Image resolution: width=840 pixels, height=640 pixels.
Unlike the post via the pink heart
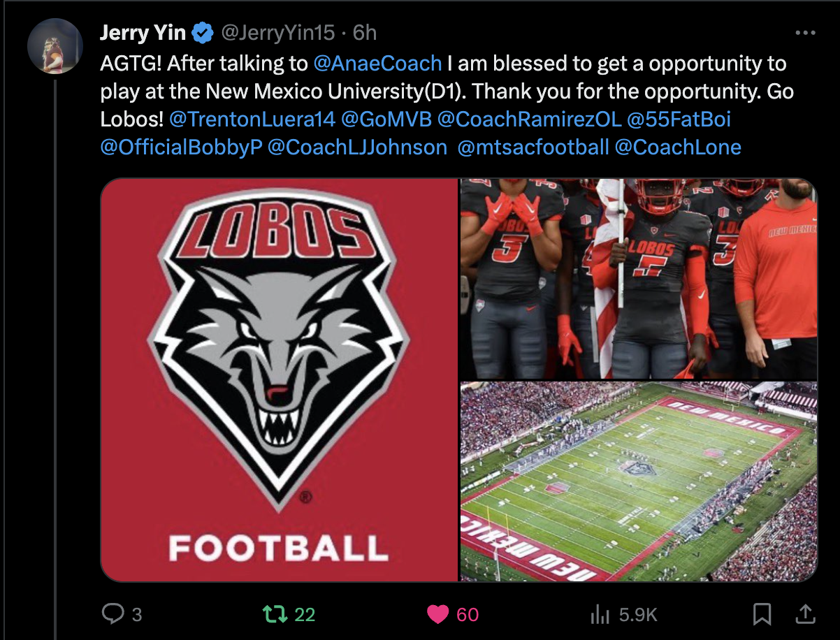point(437,614)
